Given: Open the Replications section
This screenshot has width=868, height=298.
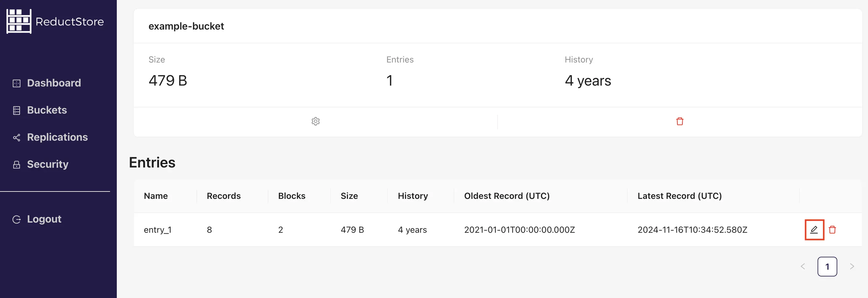Looking at the screenshot, I should (57, 137).
